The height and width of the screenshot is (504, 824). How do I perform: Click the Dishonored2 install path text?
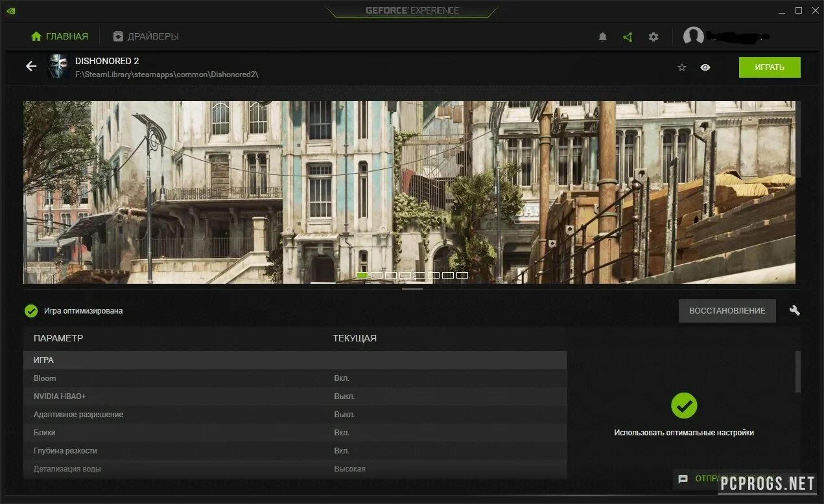167,74
